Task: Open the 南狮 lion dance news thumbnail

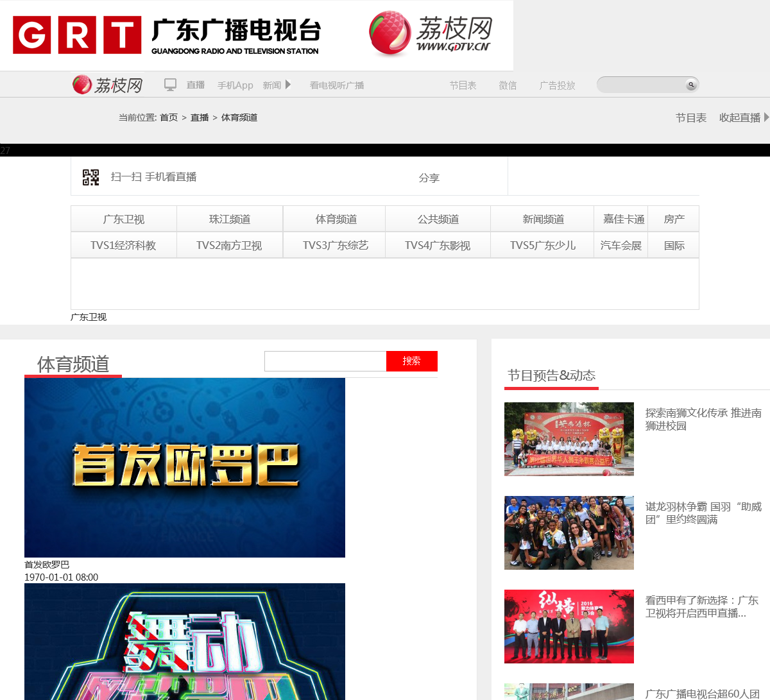Action: 569,439
